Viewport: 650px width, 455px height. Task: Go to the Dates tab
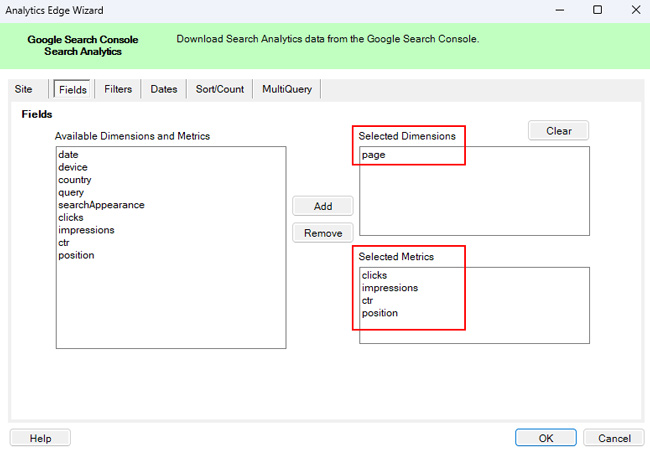point(164,89)
